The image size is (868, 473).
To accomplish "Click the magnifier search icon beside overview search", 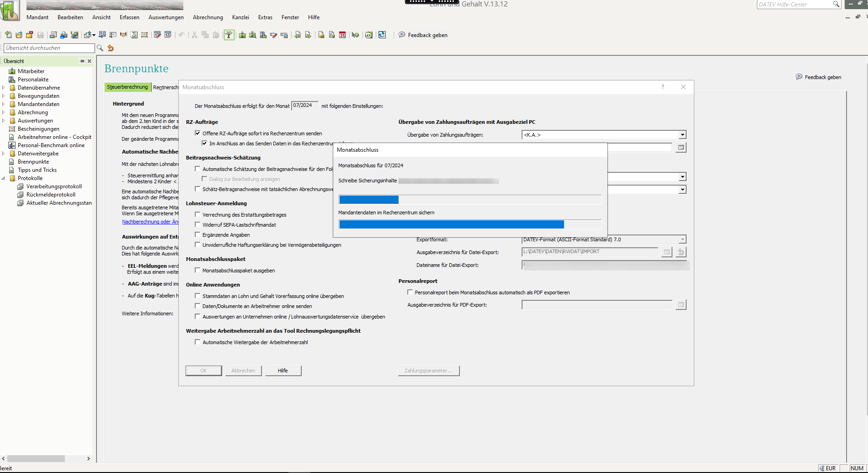I will 100,48.
